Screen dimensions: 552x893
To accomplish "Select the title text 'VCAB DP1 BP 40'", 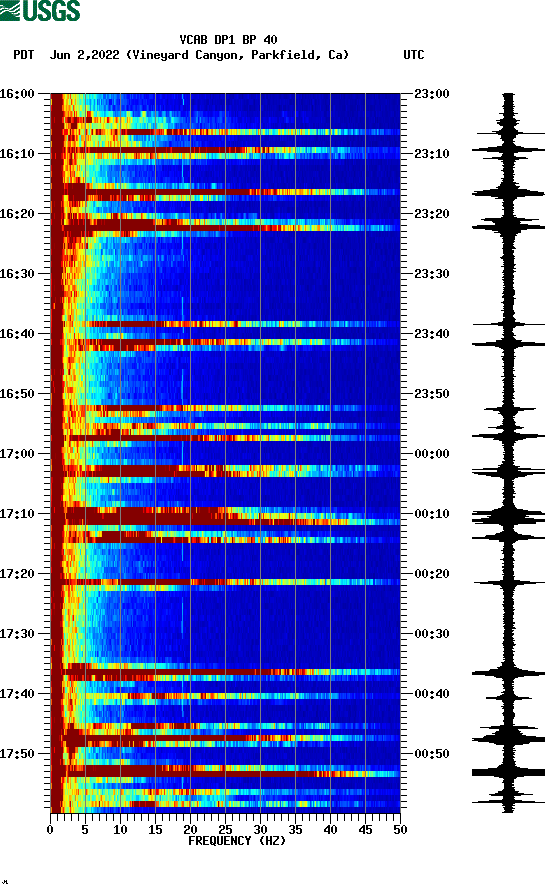I will pos(228,40).
